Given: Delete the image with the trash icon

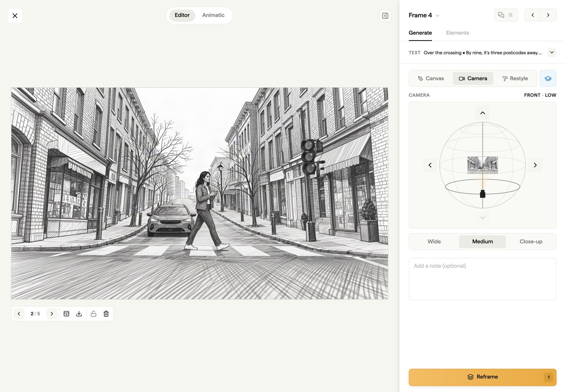Looking at the screenshot, I should (106, 314).
